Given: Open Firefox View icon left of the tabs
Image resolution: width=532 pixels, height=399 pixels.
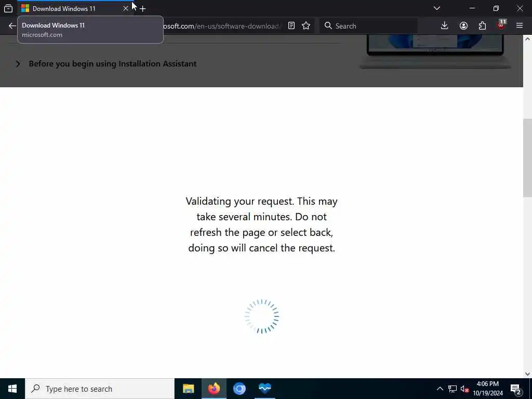Looking at the screenshot, I should [x=8, y=8].
